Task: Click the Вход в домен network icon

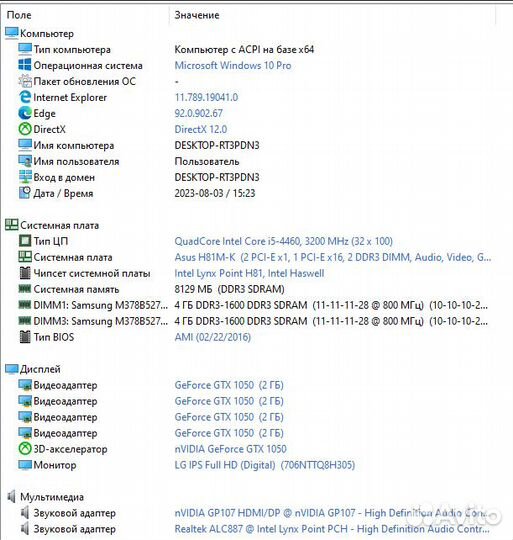Action: (x=25, y=177)
